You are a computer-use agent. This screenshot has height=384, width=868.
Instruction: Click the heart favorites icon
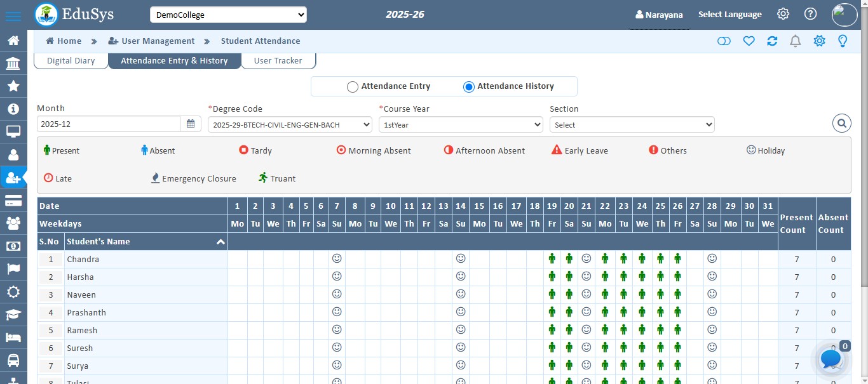[x=749, y=41]
